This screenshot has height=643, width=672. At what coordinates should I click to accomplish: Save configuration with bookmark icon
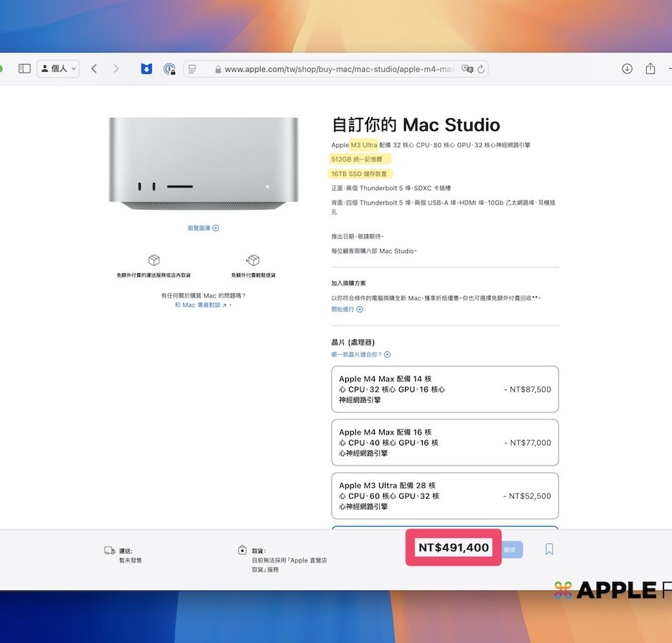tap(549, 549)
